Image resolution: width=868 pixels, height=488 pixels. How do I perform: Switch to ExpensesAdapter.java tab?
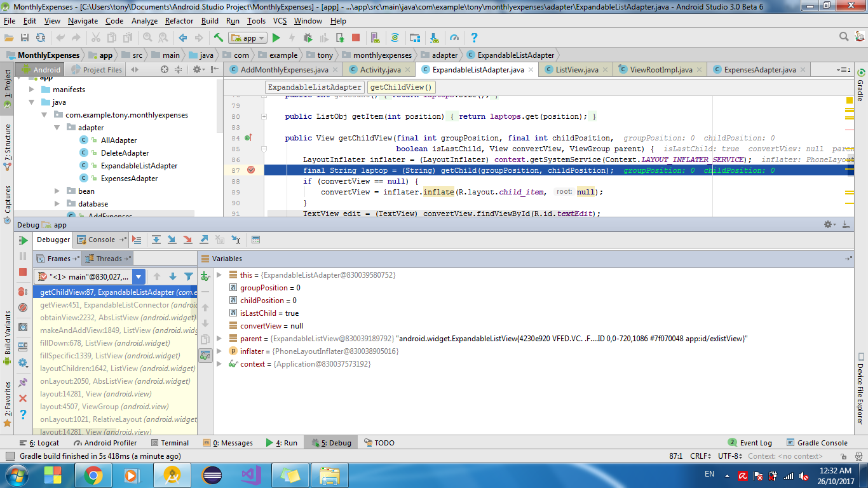tap(758, 70)
